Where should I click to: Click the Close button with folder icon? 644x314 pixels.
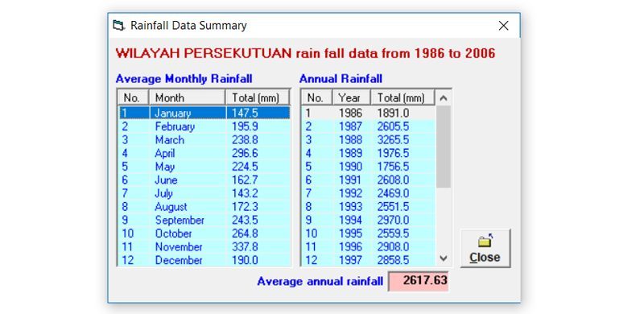click(x=485, y=248)
